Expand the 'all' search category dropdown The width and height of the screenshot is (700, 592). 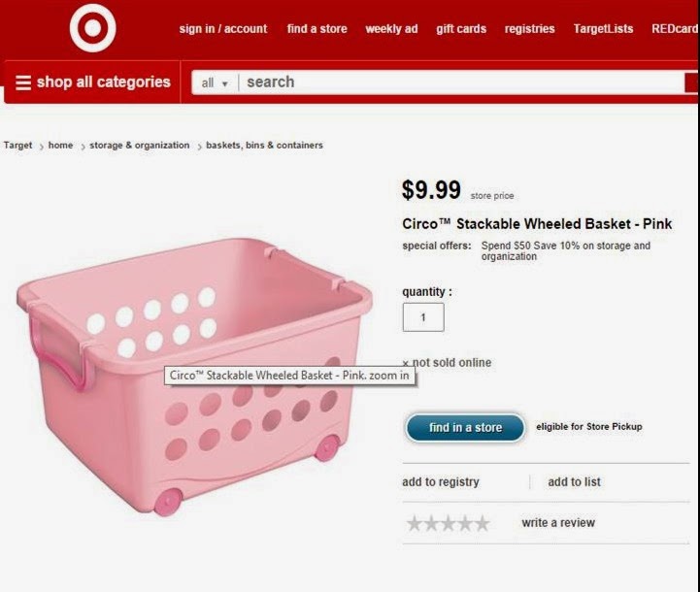coord(215,83)
